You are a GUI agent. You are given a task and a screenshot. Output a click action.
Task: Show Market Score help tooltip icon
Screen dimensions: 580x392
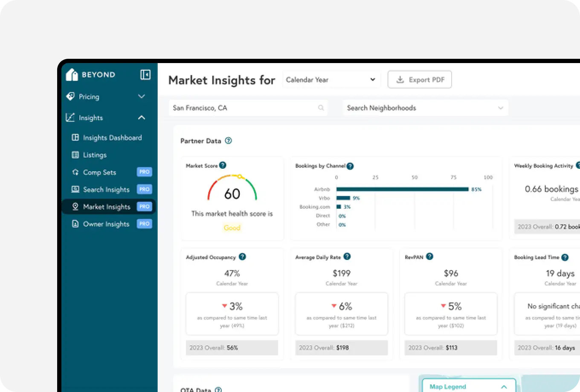[223, 165]
